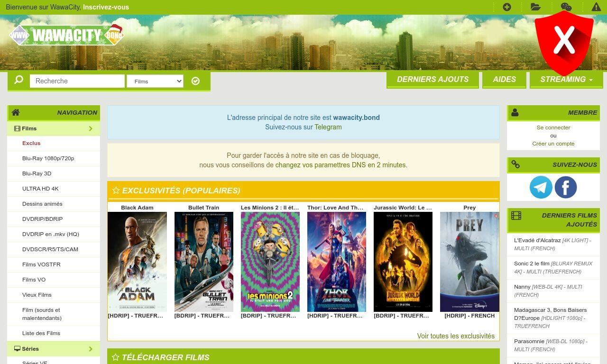Expand the Films section in navigation
The image size is (607, 364).
click(x=53, y=128)
